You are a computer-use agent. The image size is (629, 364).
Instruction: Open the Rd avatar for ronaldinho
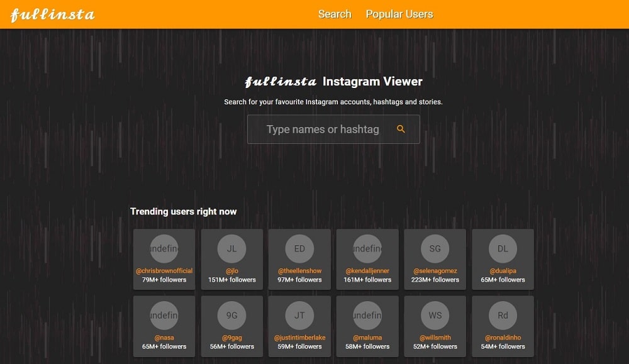pos(503,316)
